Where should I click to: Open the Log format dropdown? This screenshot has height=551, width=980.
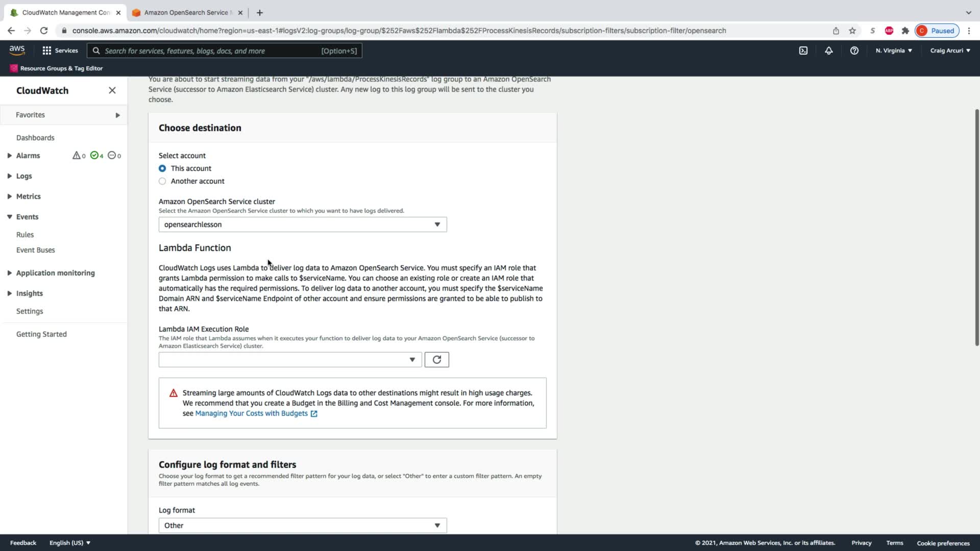pos(302,525)
